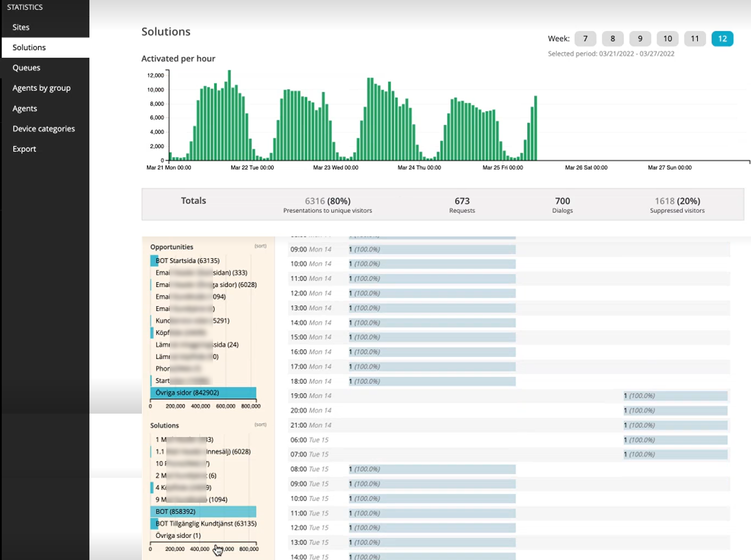Click the 19:00 Mon 14 right-side bar
Viewport: 751px width, 560px height.
pos(675,396)
